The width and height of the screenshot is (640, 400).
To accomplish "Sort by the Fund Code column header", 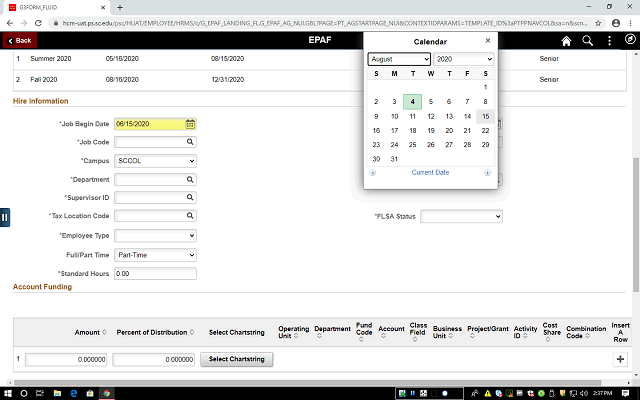I will pyautogui.click(x=364, y=332).
